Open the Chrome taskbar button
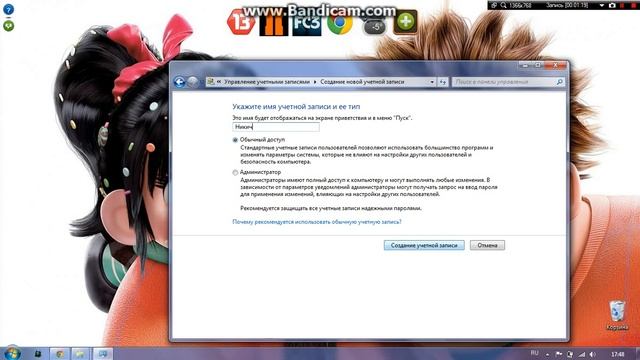The width and height of the screenshot is (640, 360). 60,353
